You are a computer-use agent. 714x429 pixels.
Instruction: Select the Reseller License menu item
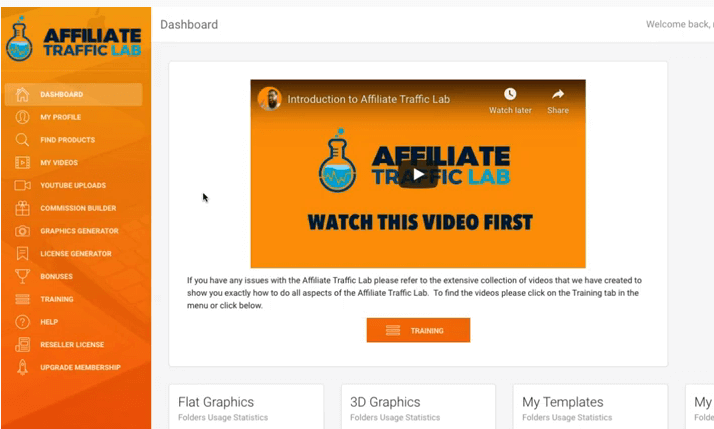[x=73, y=345]
